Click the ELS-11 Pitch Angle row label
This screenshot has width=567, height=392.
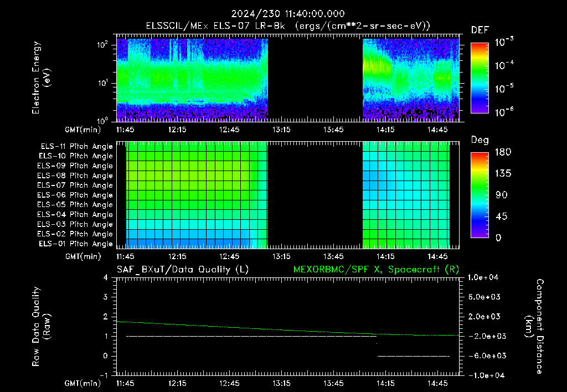76,147
